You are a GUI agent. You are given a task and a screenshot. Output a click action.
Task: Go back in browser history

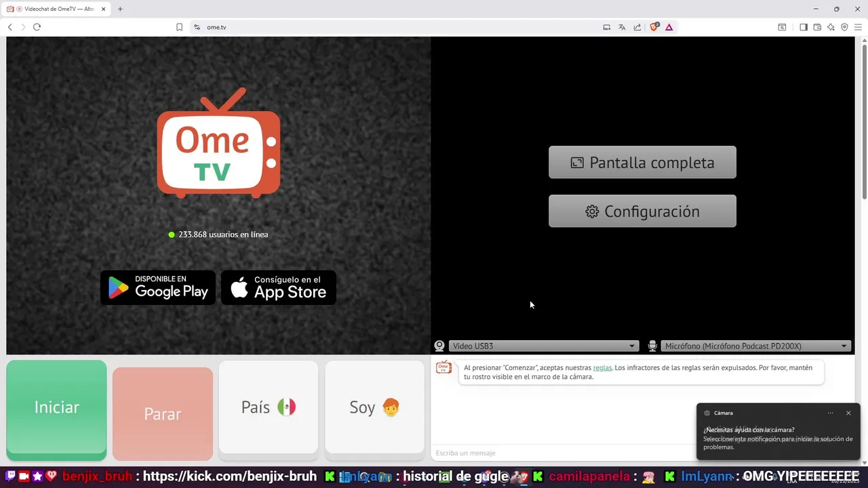coord(9,27)
